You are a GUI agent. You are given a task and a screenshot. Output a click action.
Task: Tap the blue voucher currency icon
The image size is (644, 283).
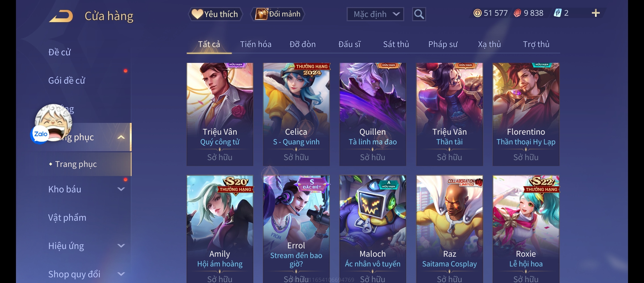pos(558,13)
